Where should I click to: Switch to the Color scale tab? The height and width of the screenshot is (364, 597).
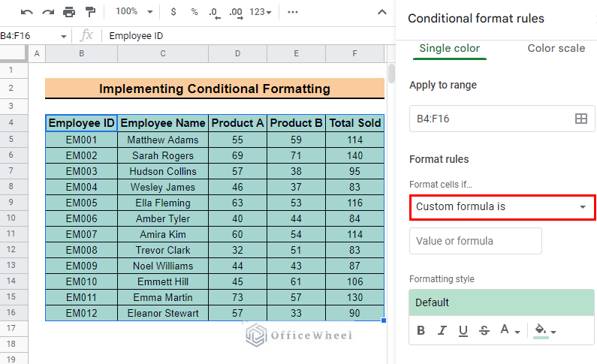556,48
